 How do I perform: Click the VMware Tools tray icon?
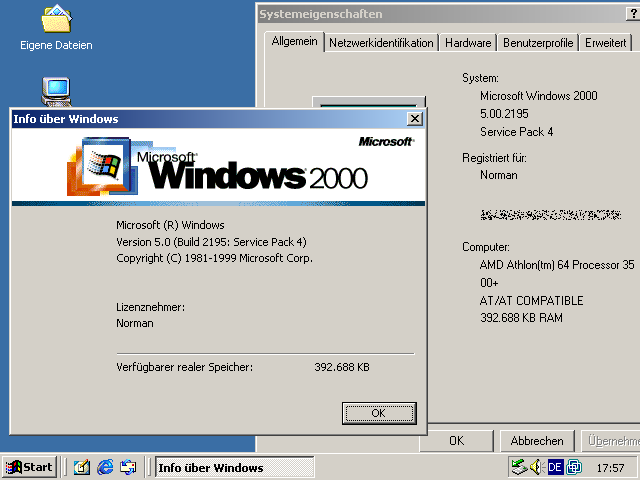574,467
